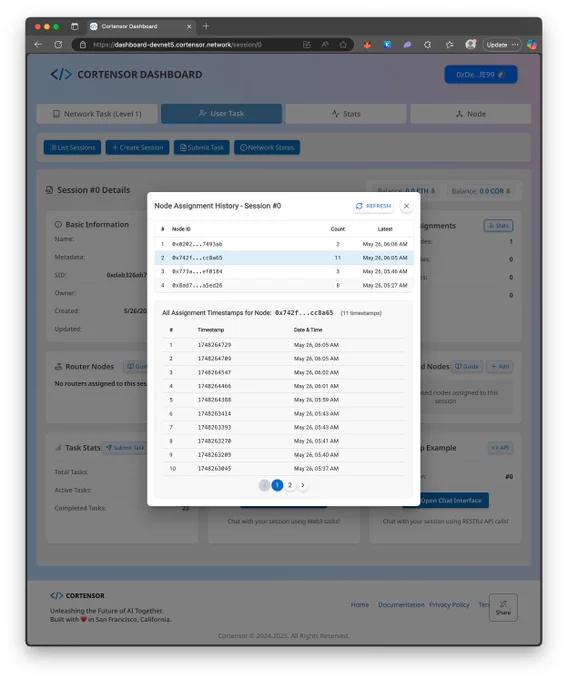
Task: Click the Latest column header
Action: click(x=385, y=229)
